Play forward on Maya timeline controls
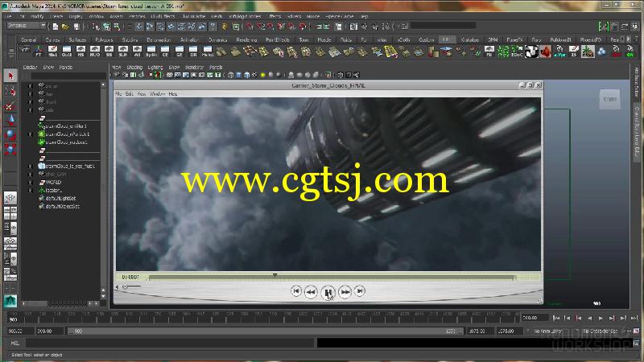Image resolution: width=644 pixels, height=362 pixels. point(601,318)
